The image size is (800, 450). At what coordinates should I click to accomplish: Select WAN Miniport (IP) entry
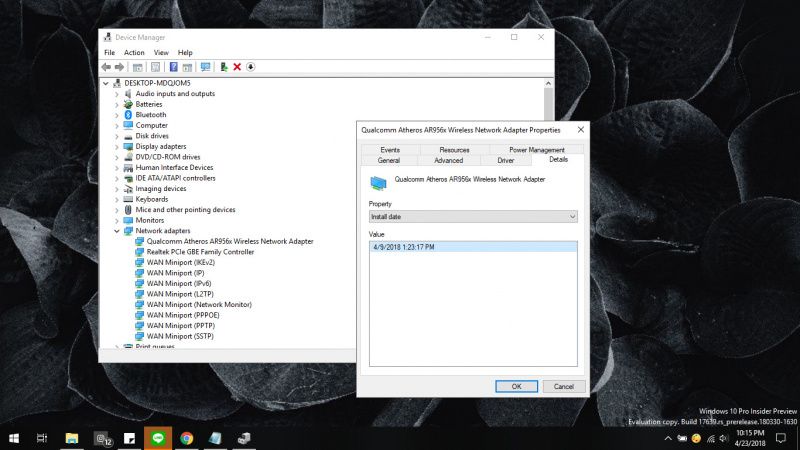(x=175, y=273)
